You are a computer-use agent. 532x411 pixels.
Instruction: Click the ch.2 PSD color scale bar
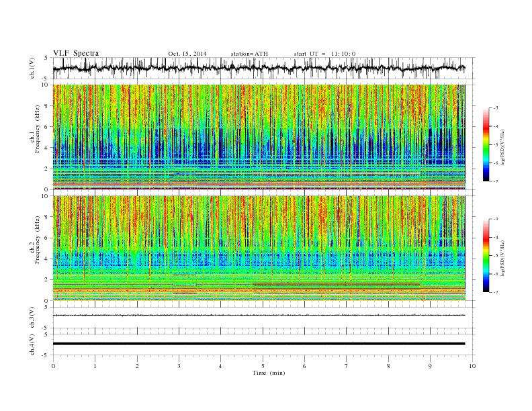pyautogui.click(x=486, y=256)
